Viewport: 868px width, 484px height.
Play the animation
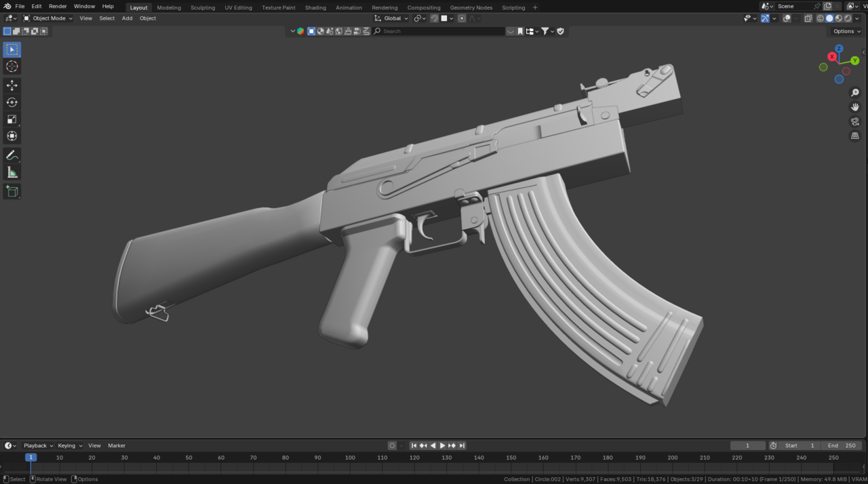[441, 445]
